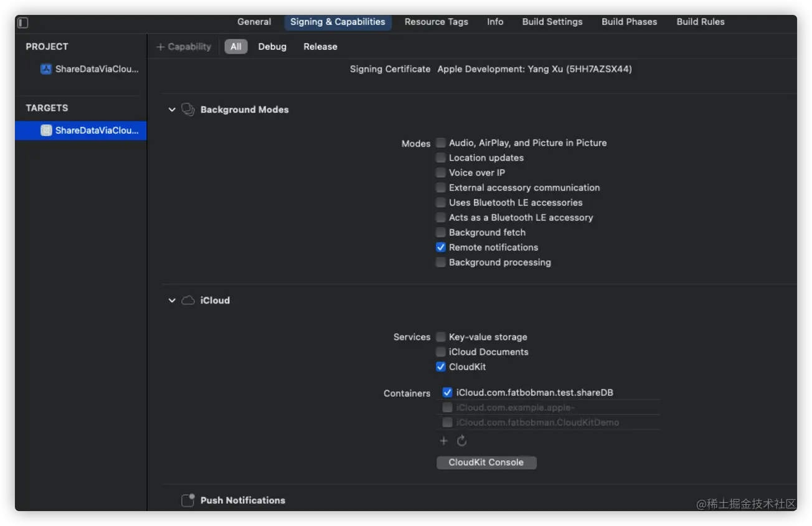This screenshot has width=812, height=526.
Task: Enable Location updates background mode
Action: coord(441,158)
